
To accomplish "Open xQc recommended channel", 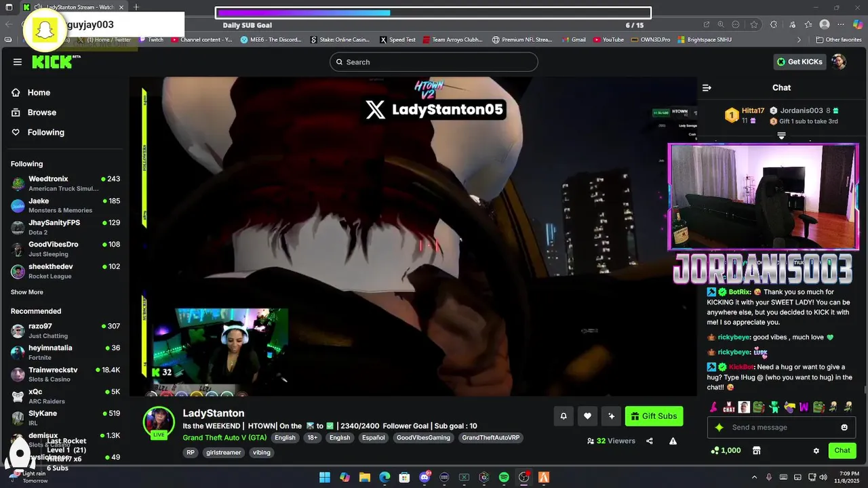I will pyautogui.click(x=66, y=396).
